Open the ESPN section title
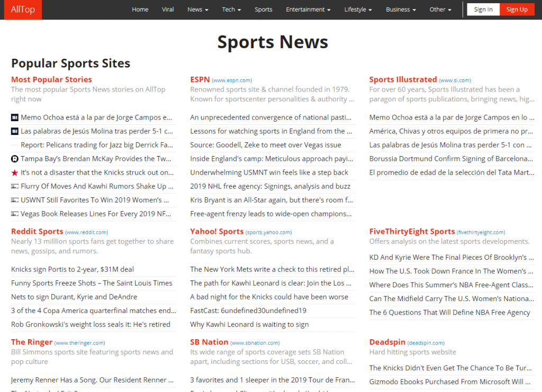 (200, 79)
